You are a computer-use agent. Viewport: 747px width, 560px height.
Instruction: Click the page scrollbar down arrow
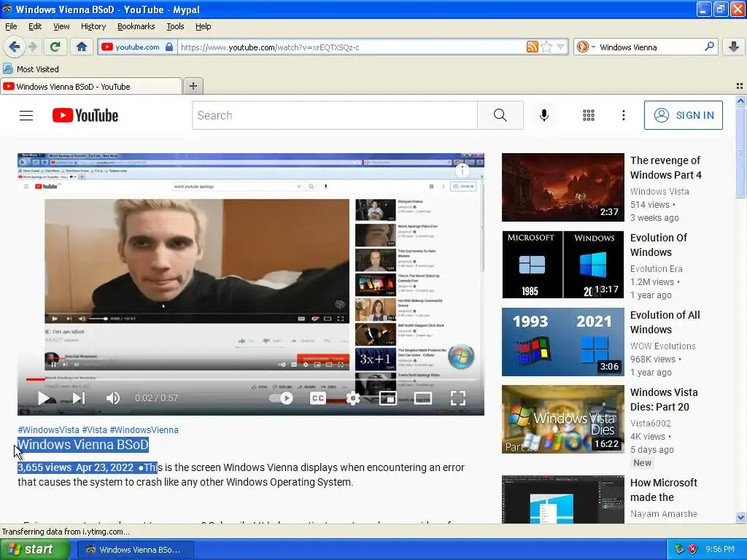click(740, 518)
